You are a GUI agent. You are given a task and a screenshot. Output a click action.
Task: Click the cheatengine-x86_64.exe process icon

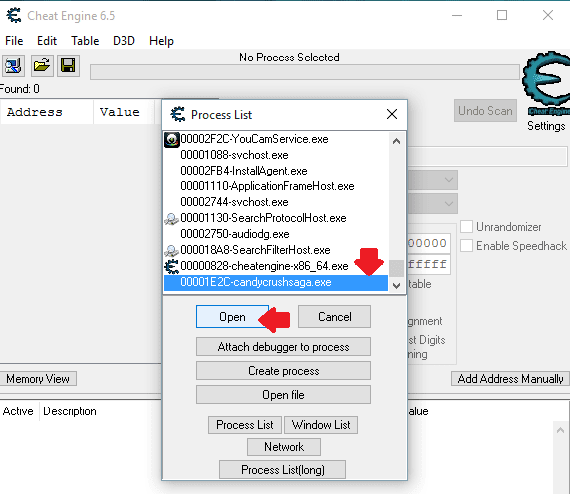click(x=171, y=266)
